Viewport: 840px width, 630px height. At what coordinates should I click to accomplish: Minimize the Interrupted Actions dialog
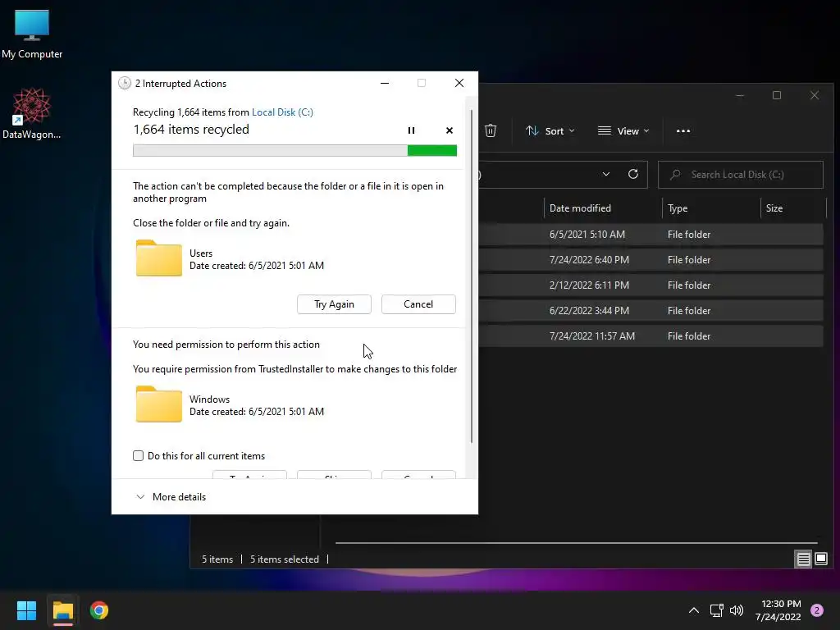pos(385,83)
